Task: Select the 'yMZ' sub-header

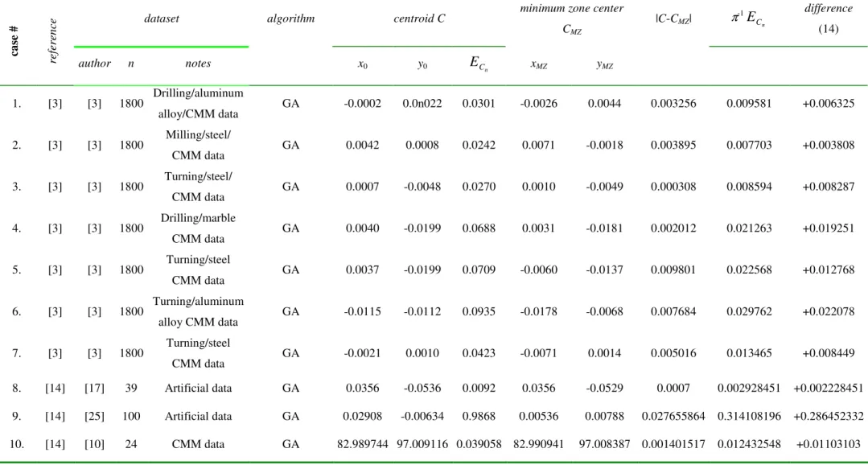Action: point(604,64)
